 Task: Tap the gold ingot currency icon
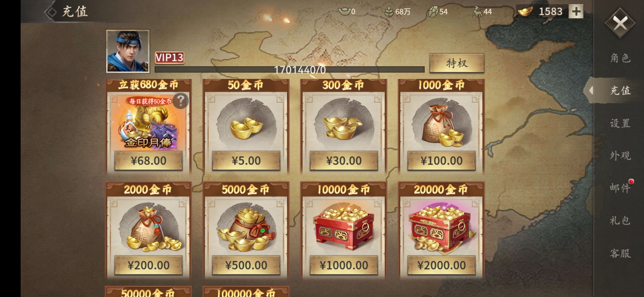525,12
